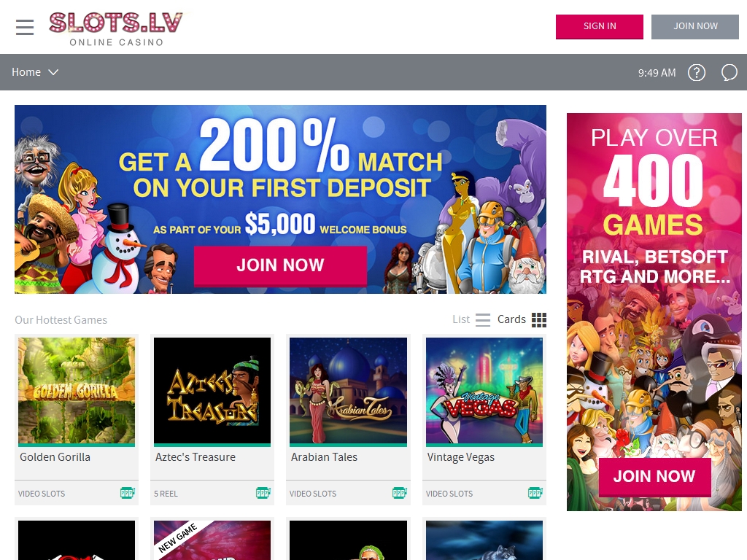The image size is (747, 560).
Task: Open the Home navigation menu
Action: (x=35, y=72)
